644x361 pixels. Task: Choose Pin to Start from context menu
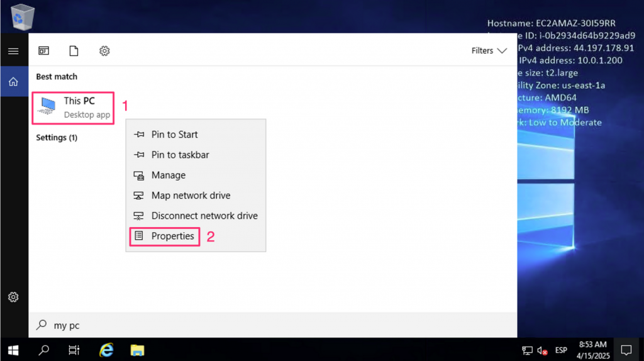click(174, 135)
